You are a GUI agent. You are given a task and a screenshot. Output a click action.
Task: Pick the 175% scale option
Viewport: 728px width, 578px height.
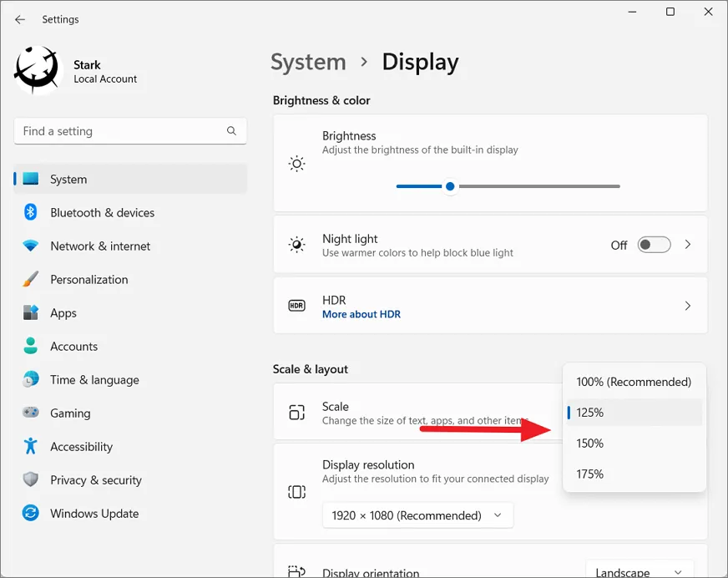pos(589,474)
